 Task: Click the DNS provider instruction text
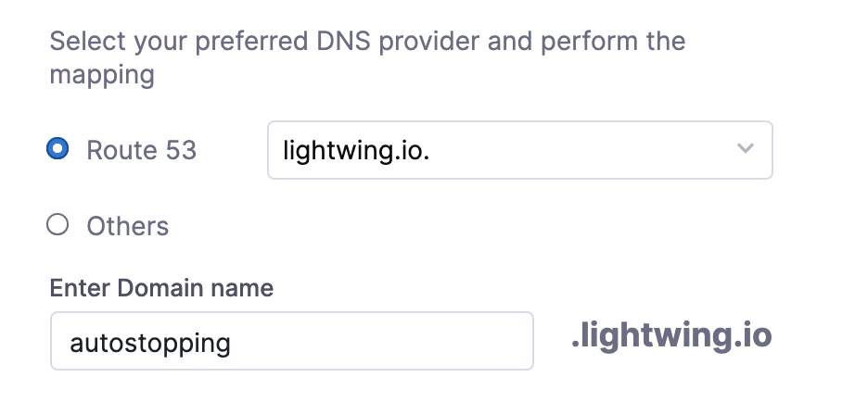tap(367, 57)
